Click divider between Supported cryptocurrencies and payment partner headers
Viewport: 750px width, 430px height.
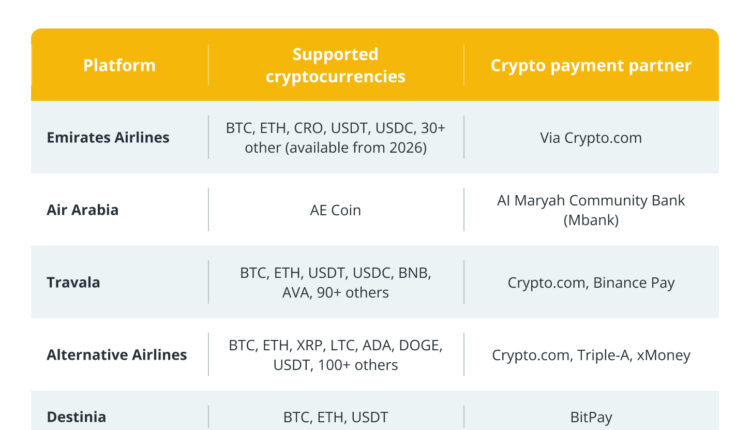pos(464,66)
